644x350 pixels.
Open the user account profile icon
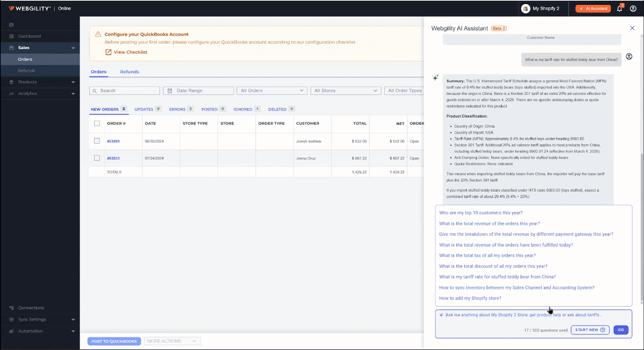click(x=633, y=8)
